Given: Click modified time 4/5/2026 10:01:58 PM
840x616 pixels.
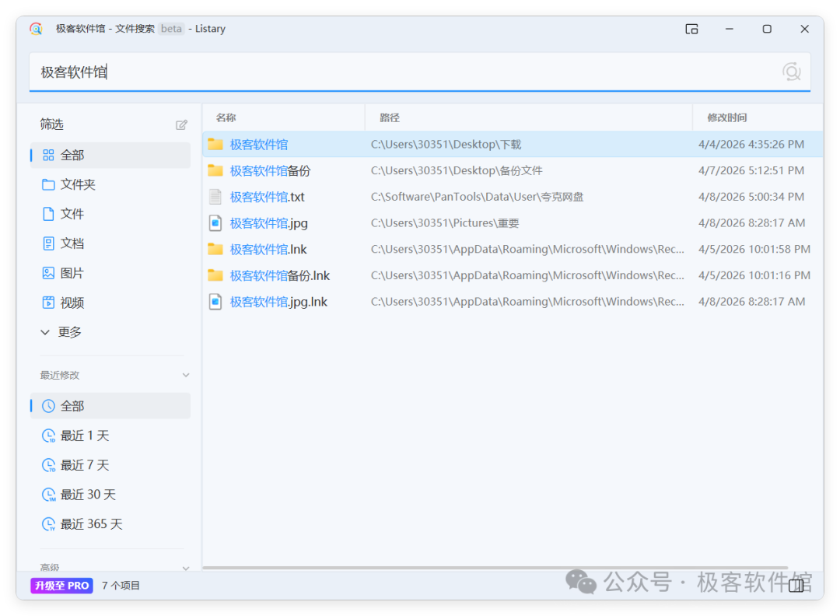Looking at the screenshot, I should [754, 250].
